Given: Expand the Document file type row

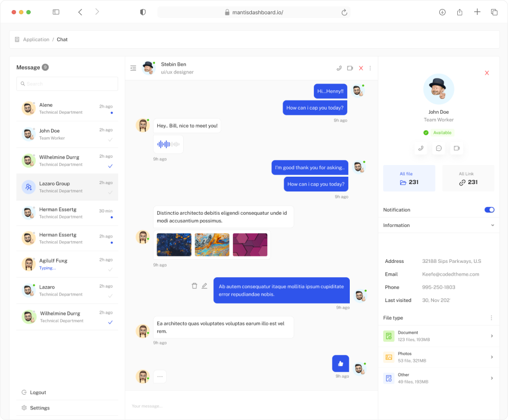Looking at the screenshot, I should coord(492,336).
